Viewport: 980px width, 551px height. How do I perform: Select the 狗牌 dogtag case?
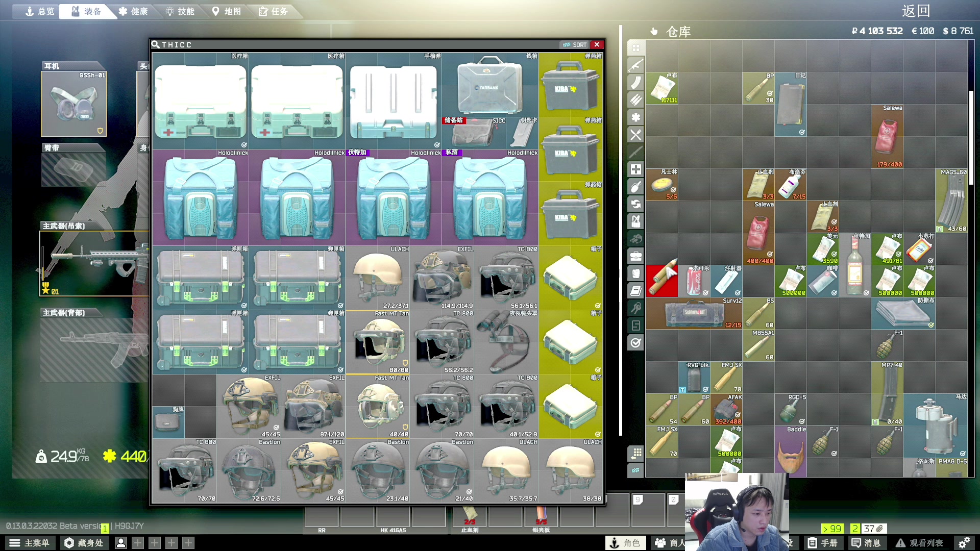pos(168,422)
